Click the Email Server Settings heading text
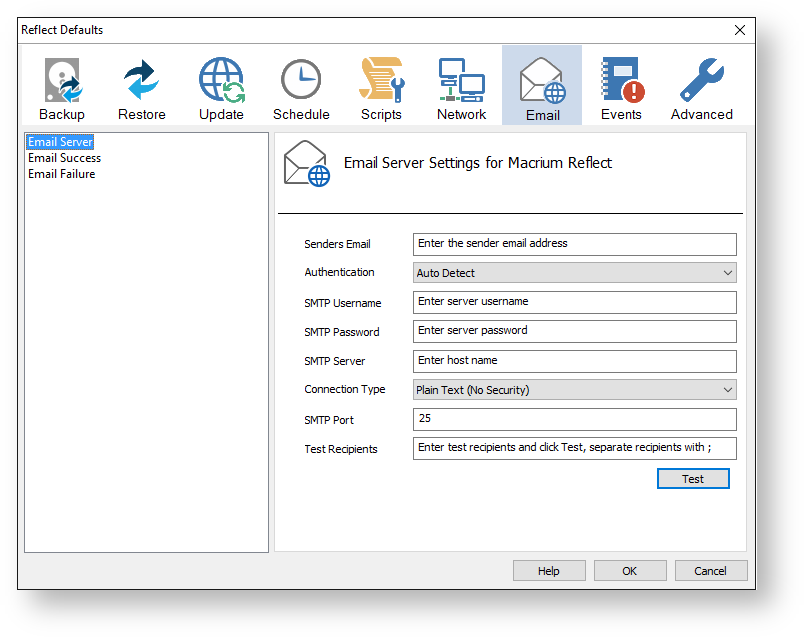Screen dimensions: 805x638 (477, 163)
